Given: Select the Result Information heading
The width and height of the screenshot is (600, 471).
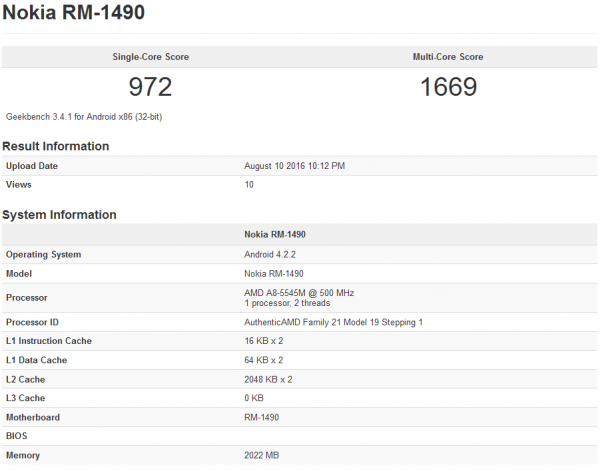Looking at the screenshot, I should [55, 146].
